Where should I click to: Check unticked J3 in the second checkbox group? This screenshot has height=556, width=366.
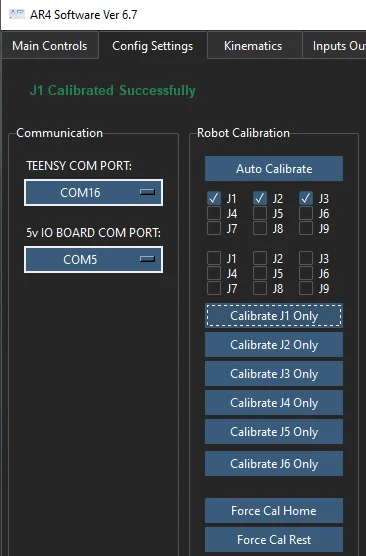[306, 258]
